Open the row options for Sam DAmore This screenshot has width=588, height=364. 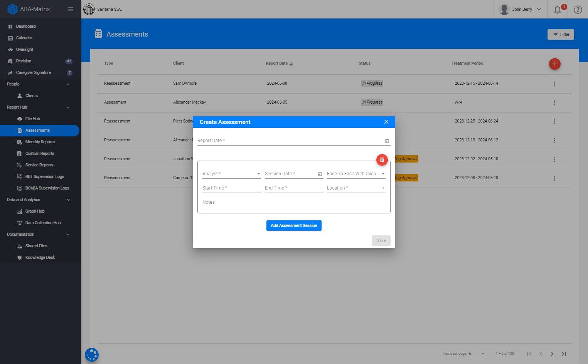(x=554, y=84)
